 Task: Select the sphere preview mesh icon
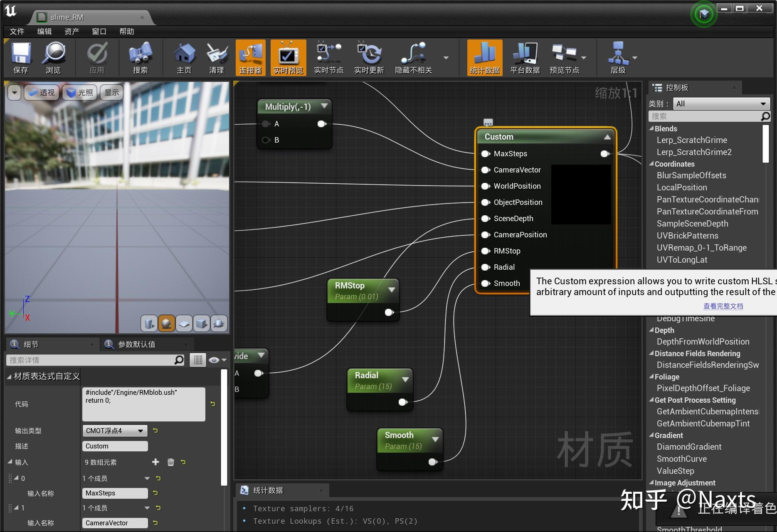(x=166, y=323)
